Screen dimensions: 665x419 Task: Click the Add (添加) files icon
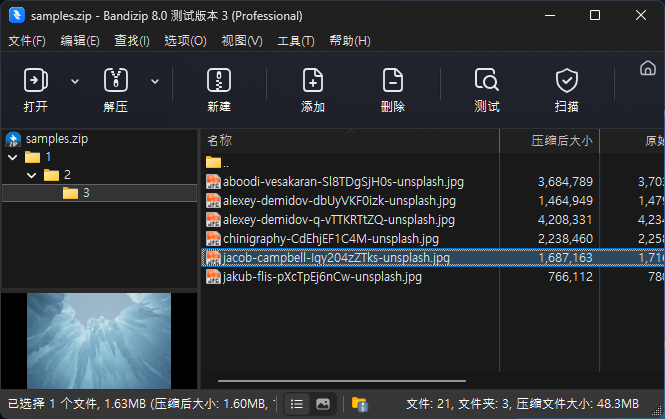[x=313, y=81]
